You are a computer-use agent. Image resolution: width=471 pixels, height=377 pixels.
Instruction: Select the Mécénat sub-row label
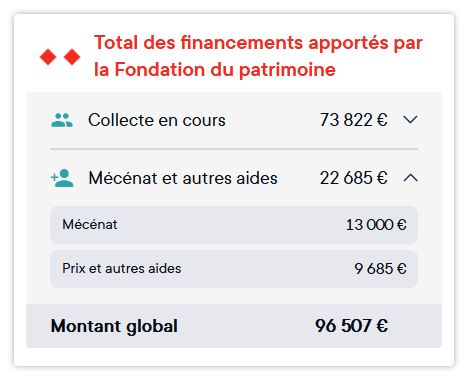(x=90, y=224)
